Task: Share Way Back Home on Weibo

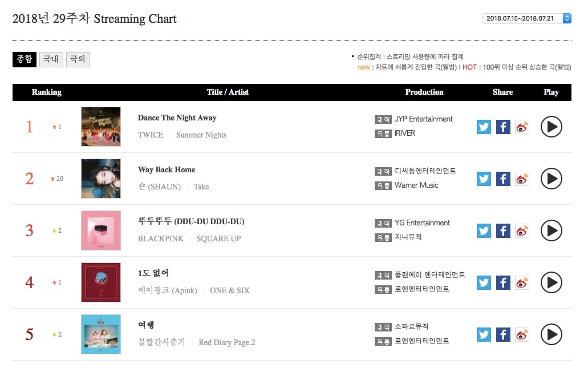Action: (522, 179)
